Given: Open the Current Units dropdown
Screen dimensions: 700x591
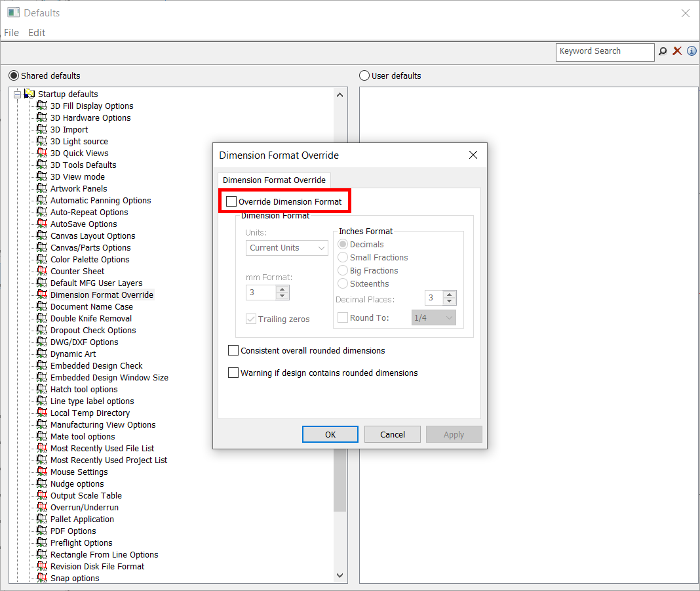Looking at the screenshot, I should point(286,247).
